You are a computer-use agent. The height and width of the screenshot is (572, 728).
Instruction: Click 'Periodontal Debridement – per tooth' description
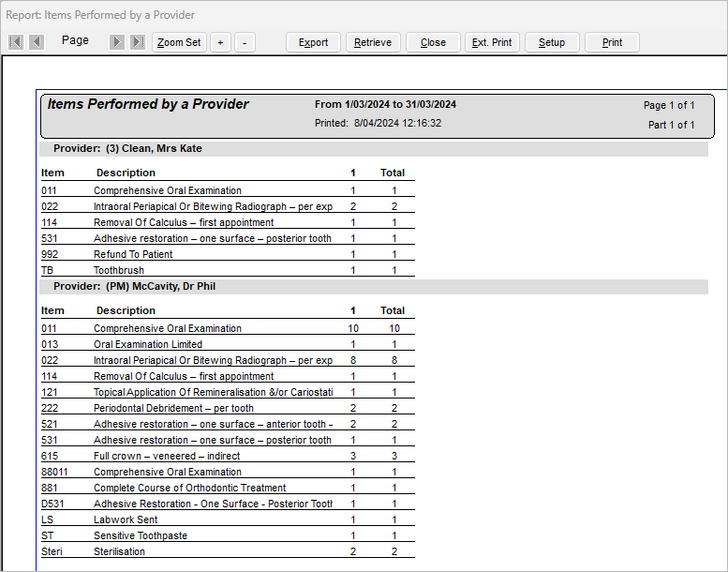coord(173,409)
